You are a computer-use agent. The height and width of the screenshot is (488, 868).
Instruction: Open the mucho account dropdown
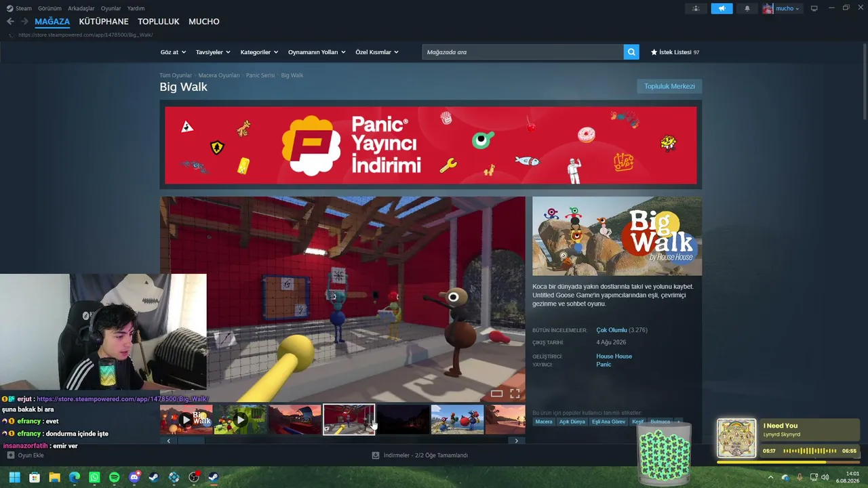[x=782, y=8]
